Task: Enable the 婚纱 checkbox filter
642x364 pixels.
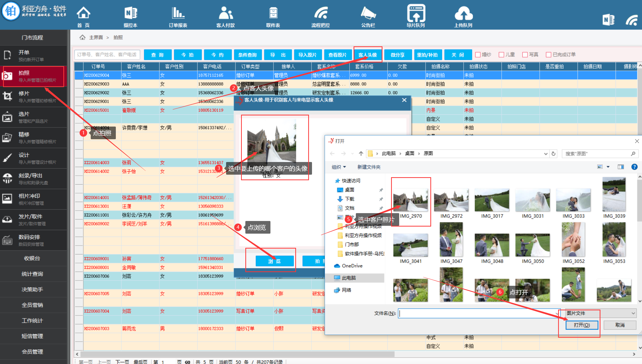Action: tap(478, 55)
